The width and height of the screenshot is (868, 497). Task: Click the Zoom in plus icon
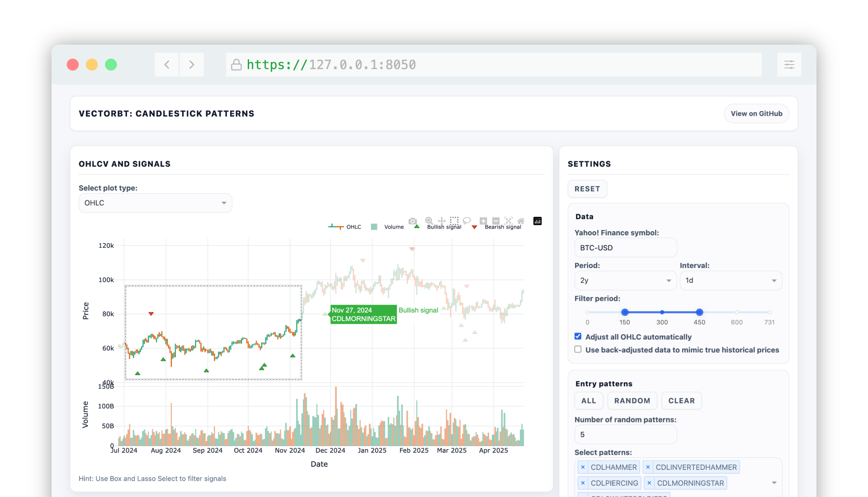pos(483,221)
